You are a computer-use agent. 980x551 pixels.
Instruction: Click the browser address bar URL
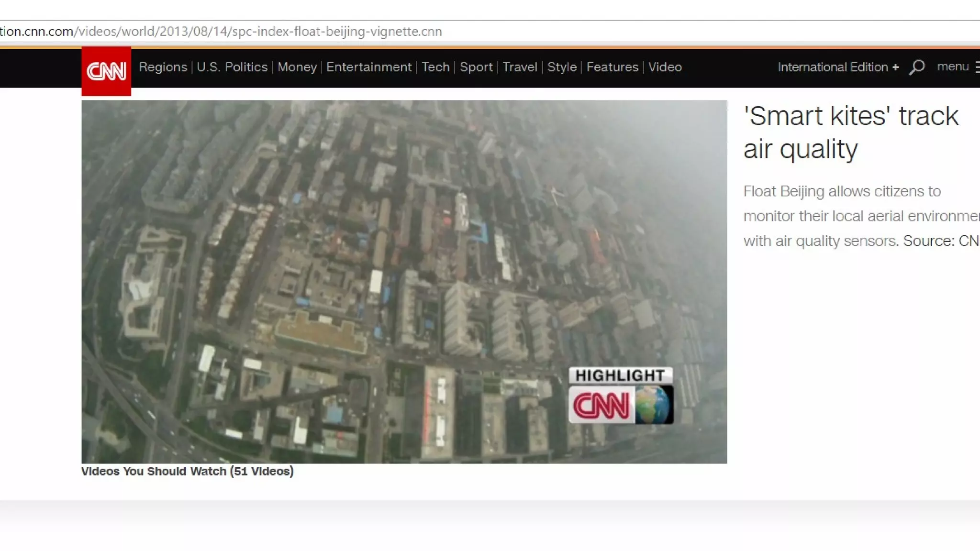[x=220, y=32]
